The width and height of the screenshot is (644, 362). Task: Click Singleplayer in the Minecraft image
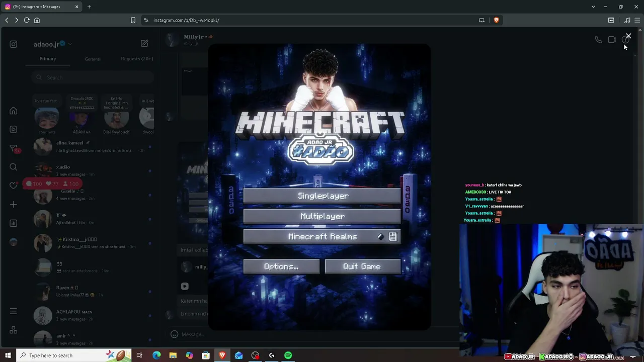click(x=323, y=196)
